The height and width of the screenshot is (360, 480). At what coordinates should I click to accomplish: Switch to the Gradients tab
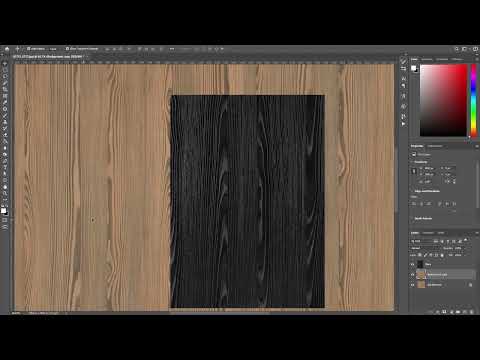click(442, 59)
